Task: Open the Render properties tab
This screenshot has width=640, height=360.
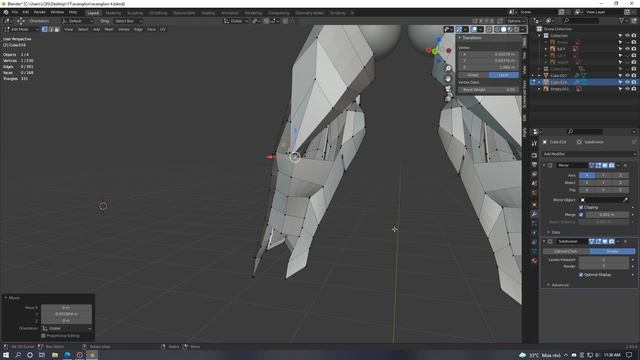Action: click(x=534, y=155)
